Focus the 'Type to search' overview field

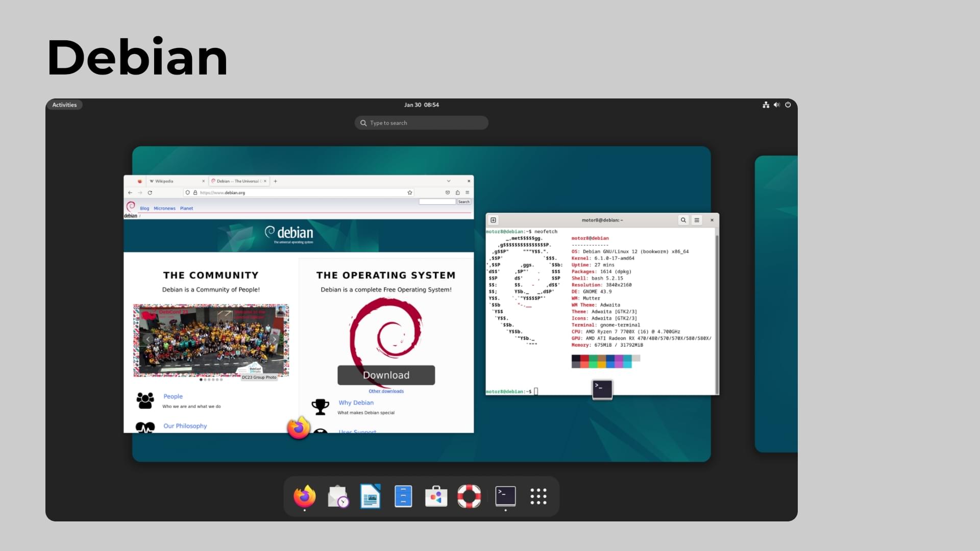422,123
